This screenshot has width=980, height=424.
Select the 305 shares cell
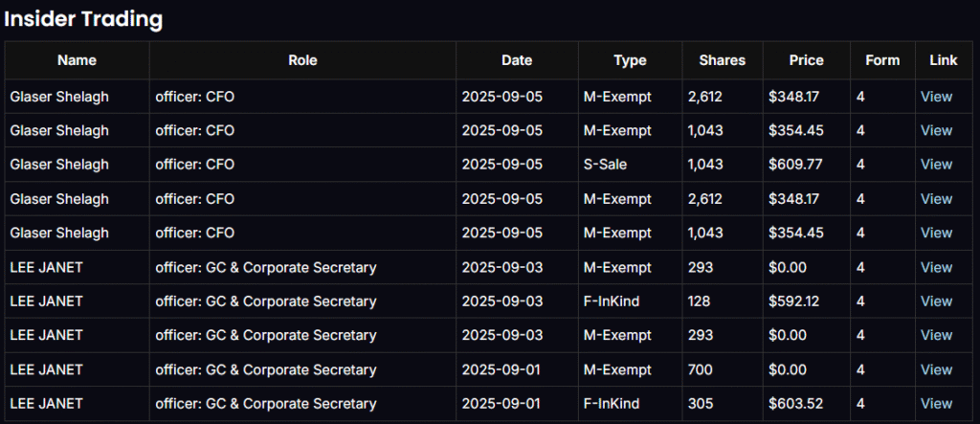[x=701, y=404]
